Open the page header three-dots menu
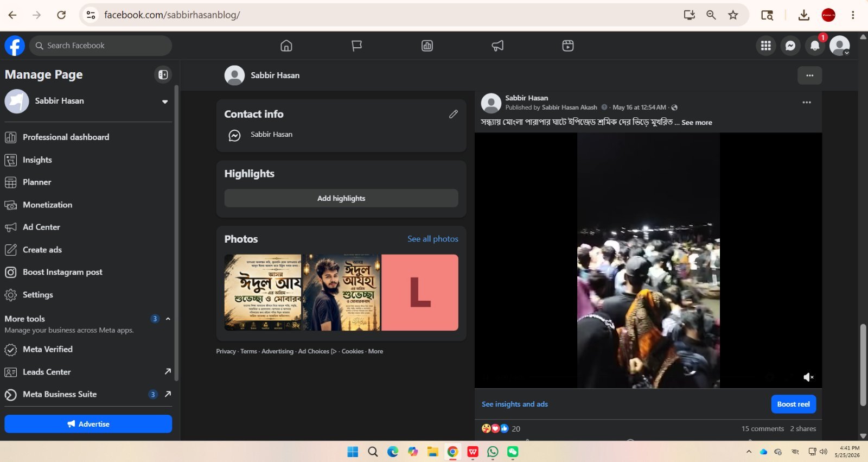Image resolution: width=868 pixels, height=462 pixels. pyautogui.click(x=809, y=75)
